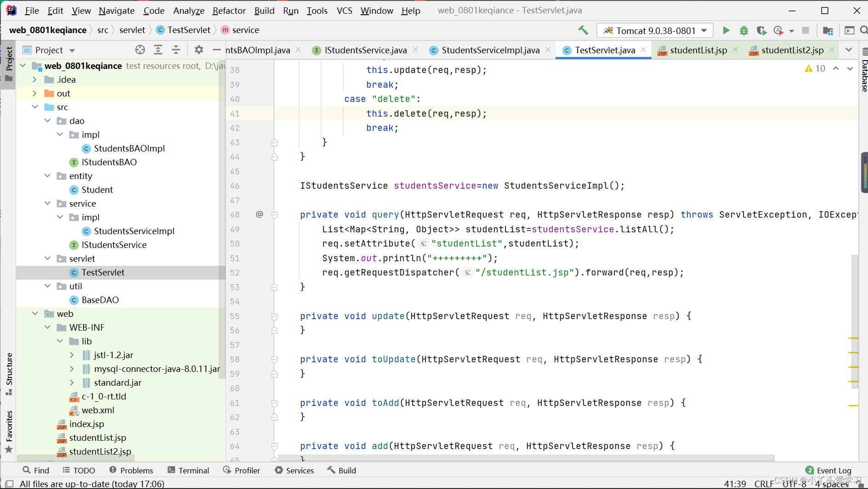The width and height of the screenshot is (868, 489).
Task: Open the Database tool window
Action: pos(864,70)
